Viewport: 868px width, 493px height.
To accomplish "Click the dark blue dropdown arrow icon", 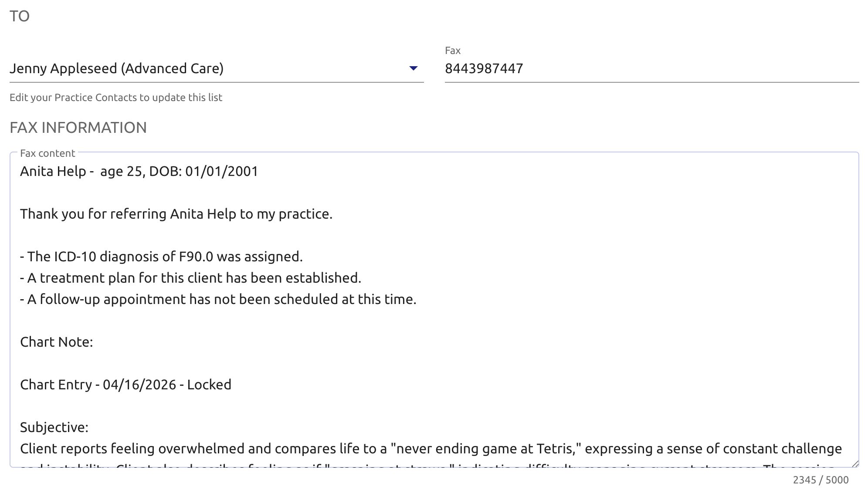I will pos(414,68).
